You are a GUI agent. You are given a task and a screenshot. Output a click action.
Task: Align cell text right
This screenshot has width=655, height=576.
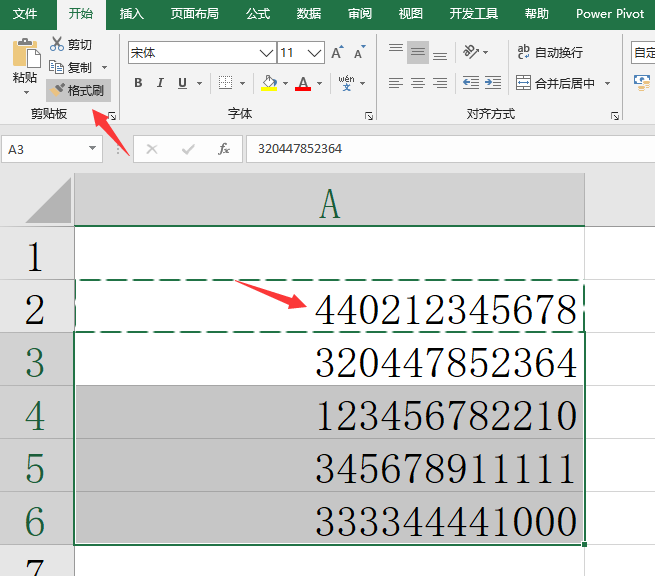click(x=440, y=83)
